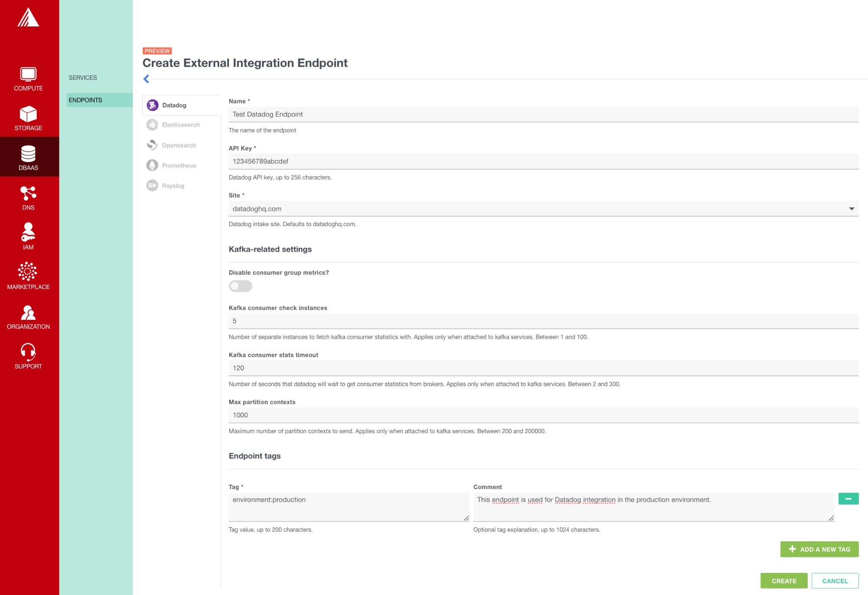Remove the tag with minus button
868x595 pixels.
(848, 499)
